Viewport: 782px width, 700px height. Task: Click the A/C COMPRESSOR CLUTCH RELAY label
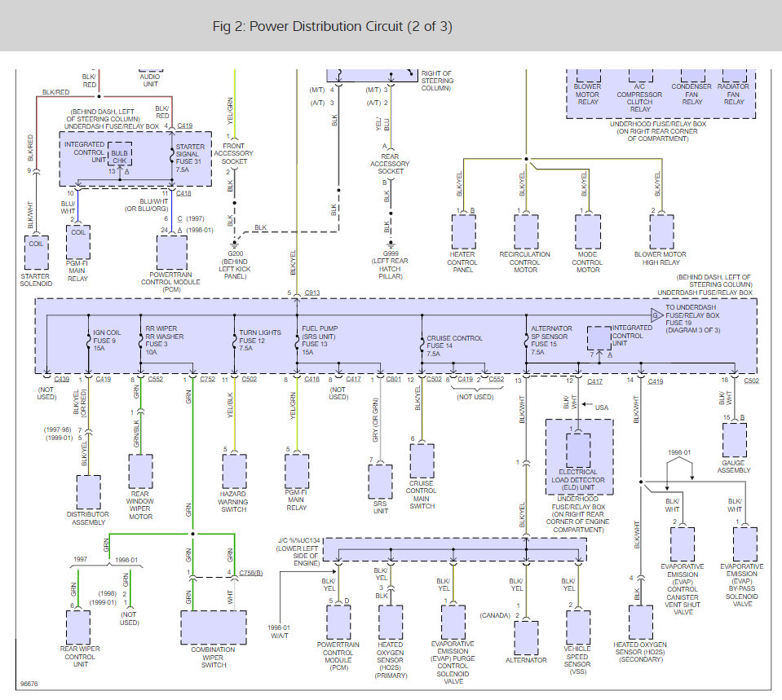pyautogui.click(x=639, y=98)
